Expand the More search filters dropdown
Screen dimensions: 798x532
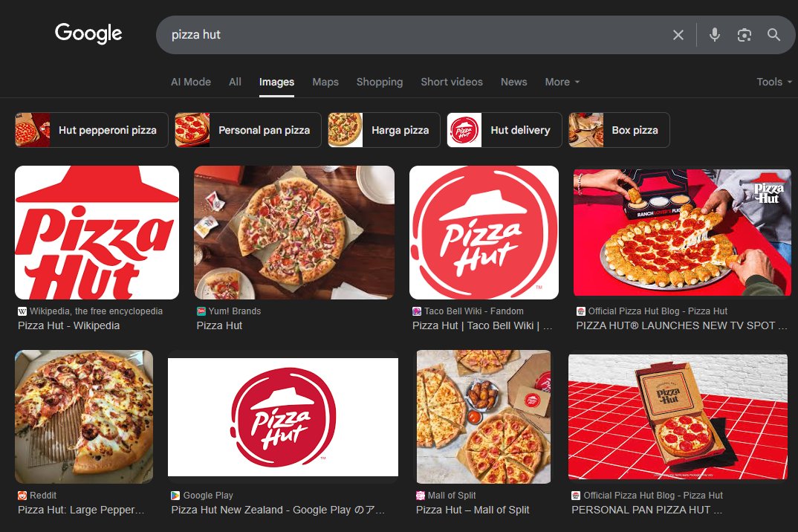[562, 82]
